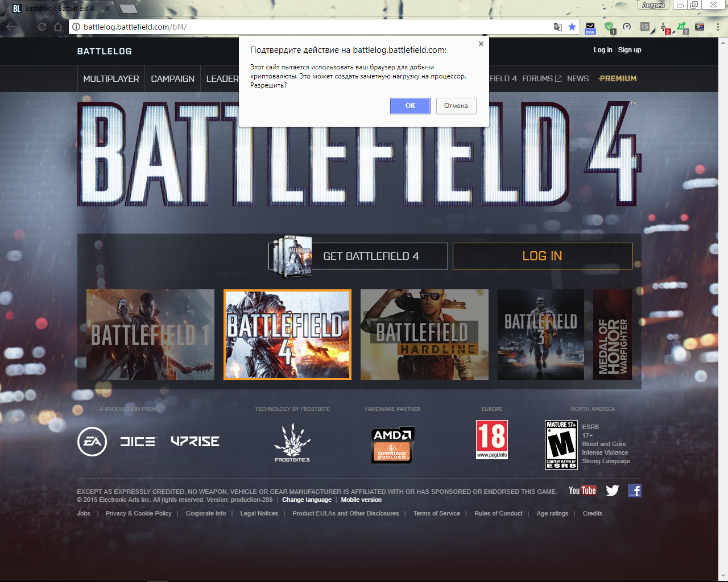Open the treble clef music extension
Viewport: 728px width, 582px height.
pos(664,27)
